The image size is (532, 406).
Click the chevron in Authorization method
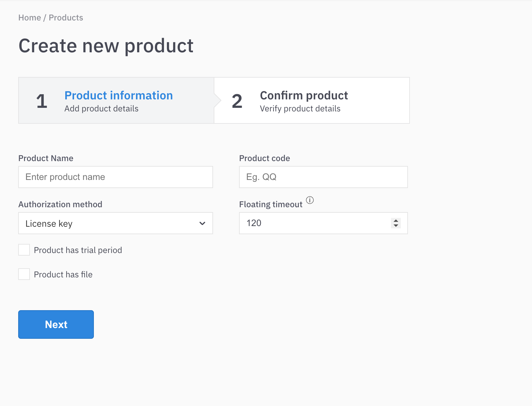click(x=202, y=223)
